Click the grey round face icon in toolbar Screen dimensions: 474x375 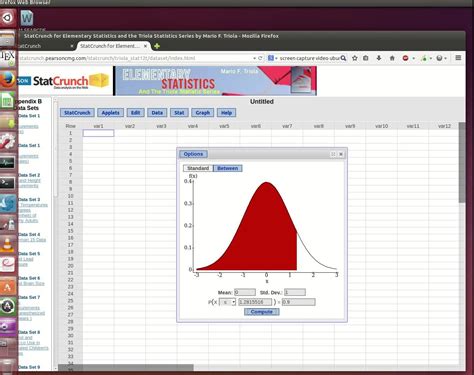click(x=439, y=58)
